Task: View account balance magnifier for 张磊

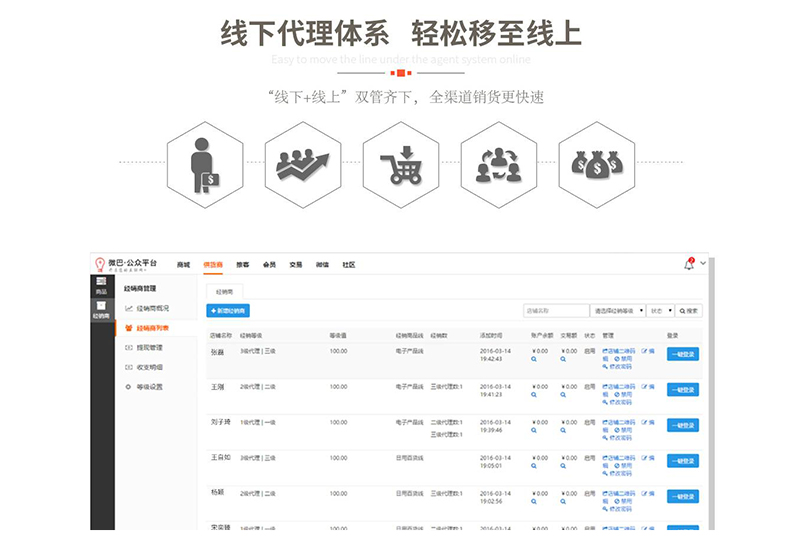Action: [x=534, y=359]
